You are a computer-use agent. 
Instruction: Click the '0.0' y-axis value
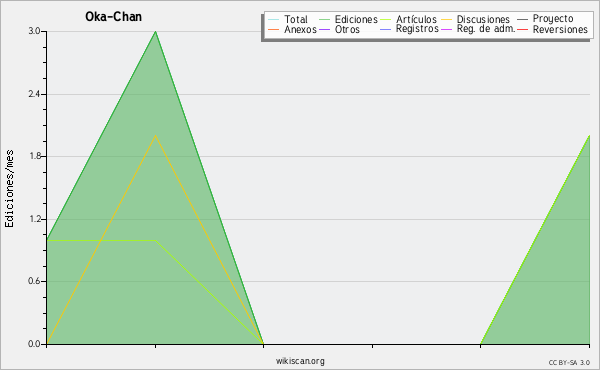34,344
